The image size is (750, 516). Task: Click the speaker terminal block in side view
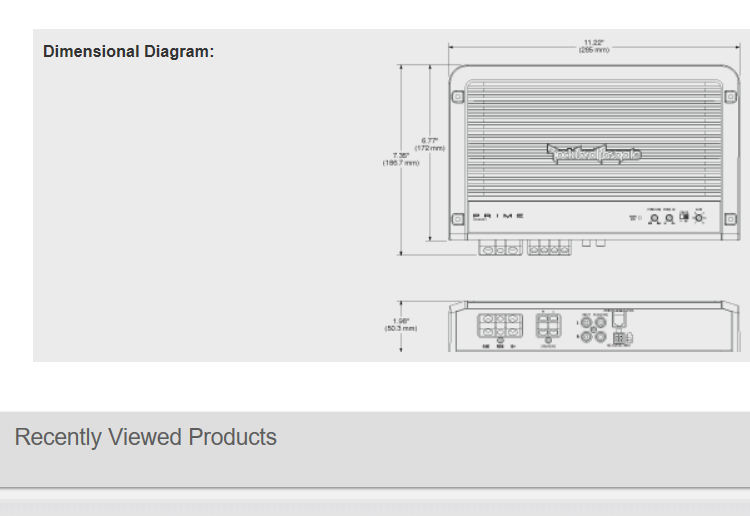[548, 327]
